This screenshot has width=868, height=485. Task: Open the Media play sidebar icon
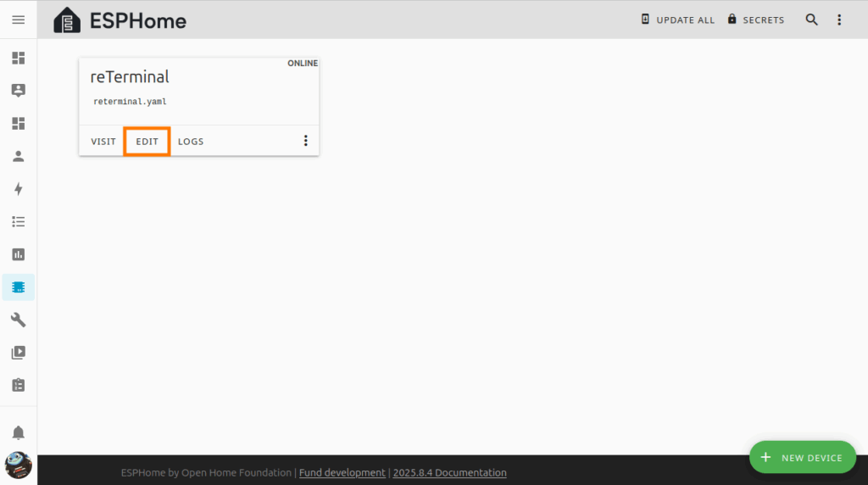[x=19, y=353]
